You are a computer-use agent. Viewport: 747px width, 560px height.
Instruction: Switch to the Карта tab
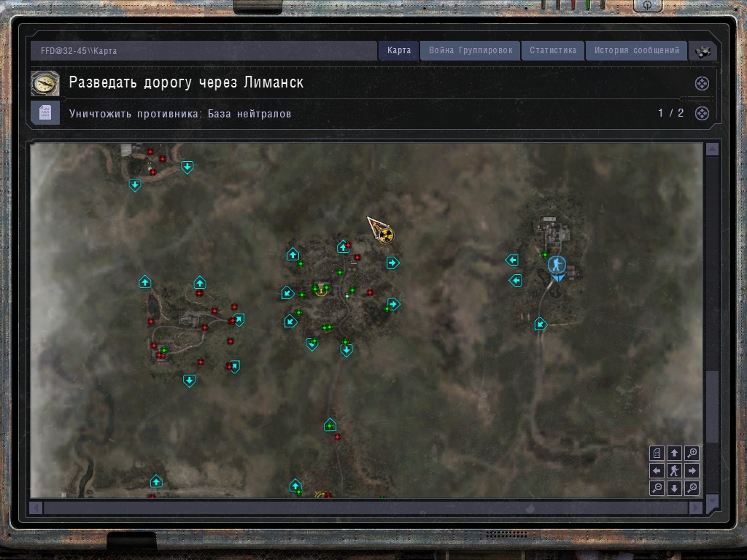399,50
